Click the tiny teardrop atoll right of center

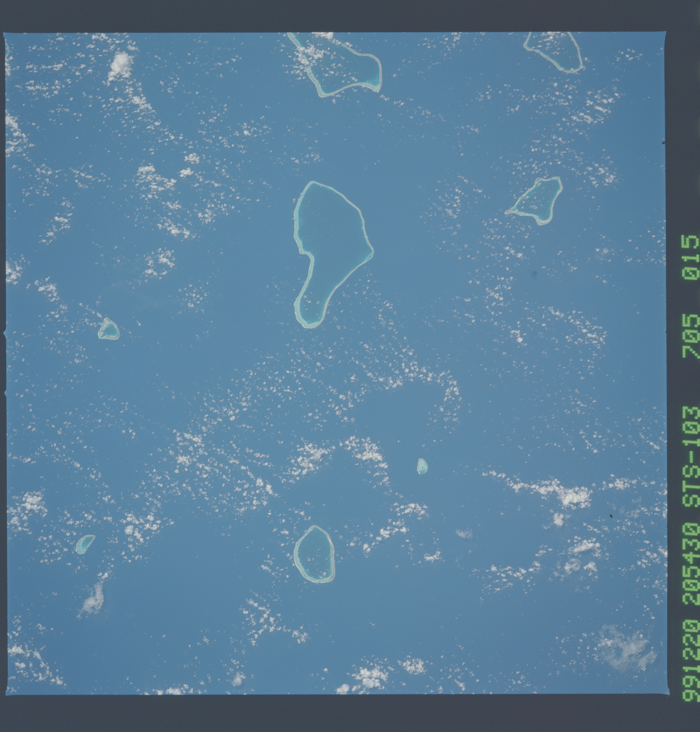422,466
